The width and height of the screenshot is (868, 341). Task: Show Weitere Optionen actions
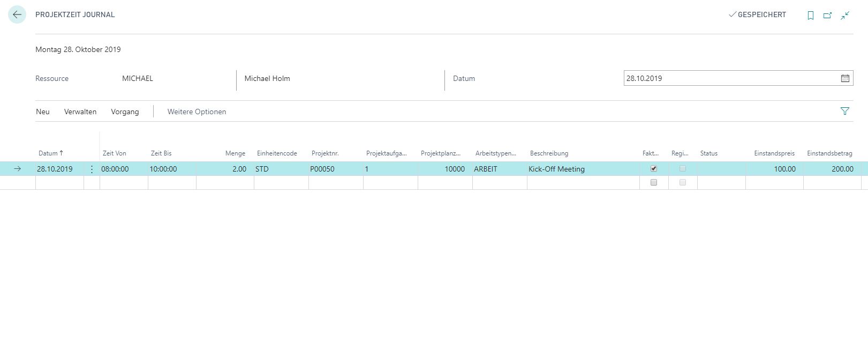point(197,112)
